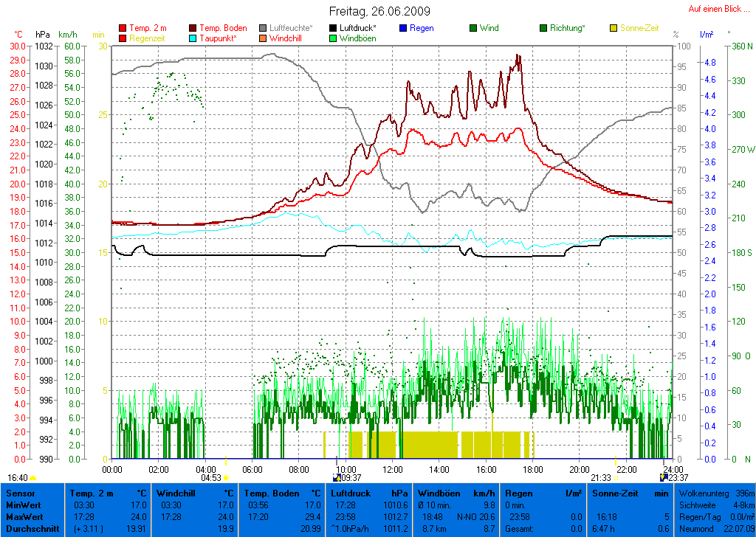The height and width of the screenshot is (537, 756).
Task: Click the red Temp. 2 m legend swatch
Action: (123, 28)
